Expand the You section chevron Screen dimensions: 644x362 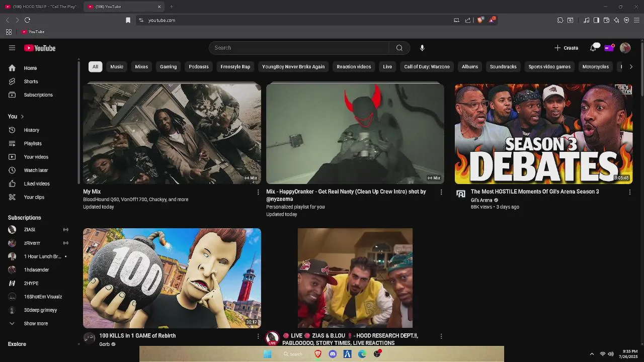click(22, 117)
